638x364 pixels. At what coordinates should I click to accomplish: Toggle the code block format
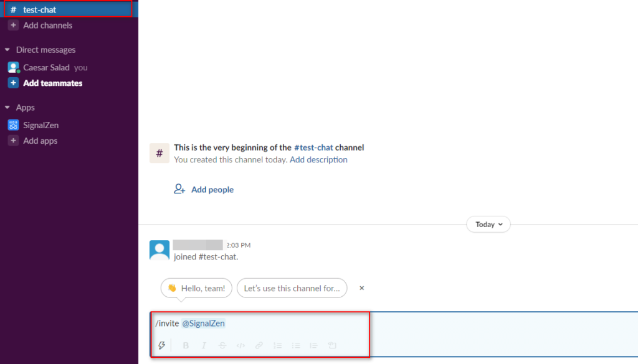332,345
